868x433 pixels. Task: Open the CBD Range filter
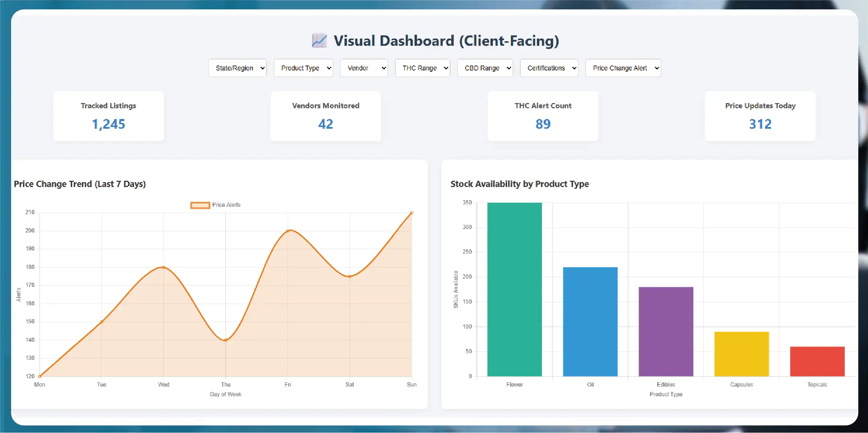(485, 68)
